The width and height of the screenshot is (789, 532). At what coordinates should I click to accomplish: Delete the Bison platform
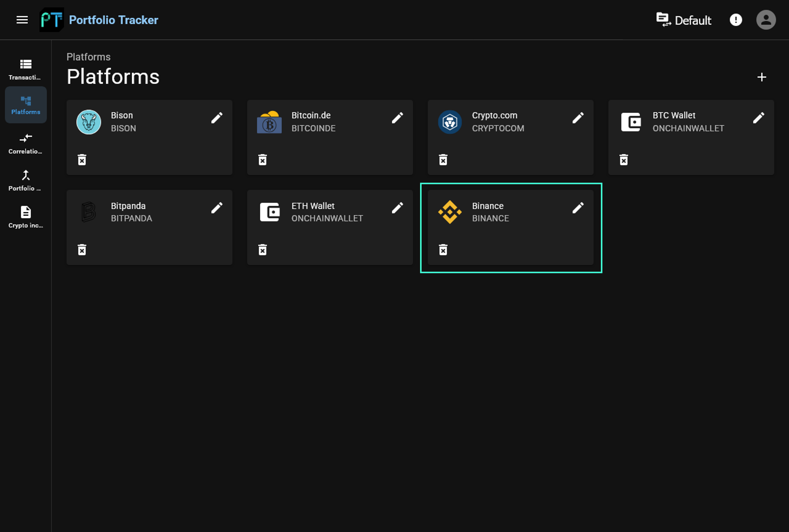pos(82,159)
